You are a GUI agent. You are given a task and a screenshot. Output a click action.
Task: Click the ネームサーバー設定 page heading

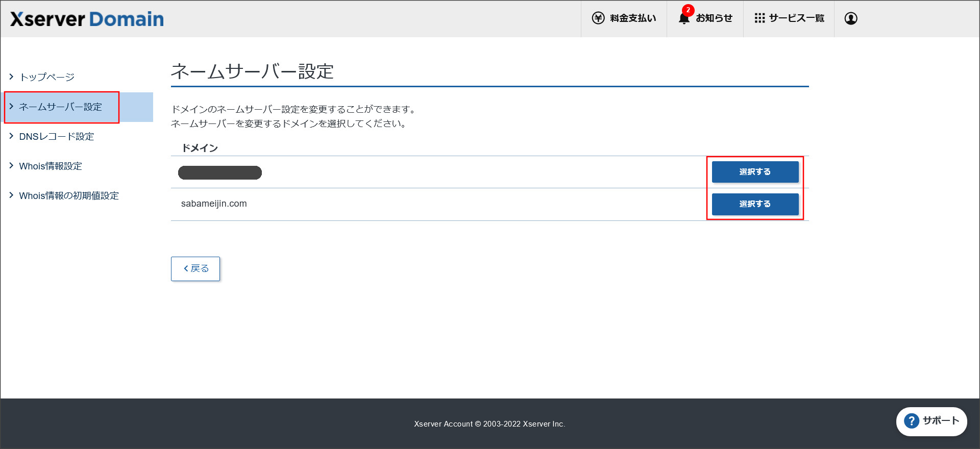pos(252,71)
